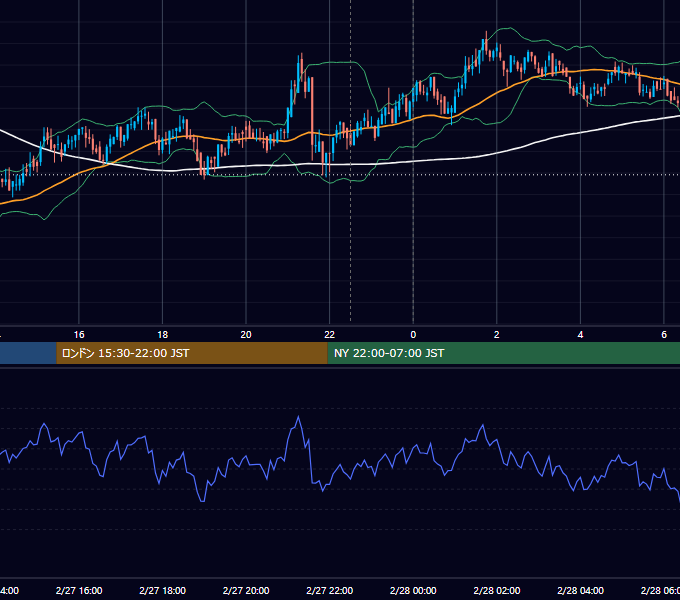Click the hour label 4 on price chart axis
The image size is (680, 600).
tap(580, 335)
